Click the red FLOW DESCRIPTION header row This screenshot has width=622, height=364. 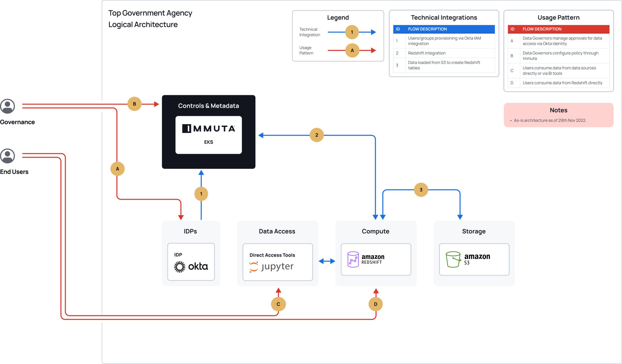tap(559, 29)
